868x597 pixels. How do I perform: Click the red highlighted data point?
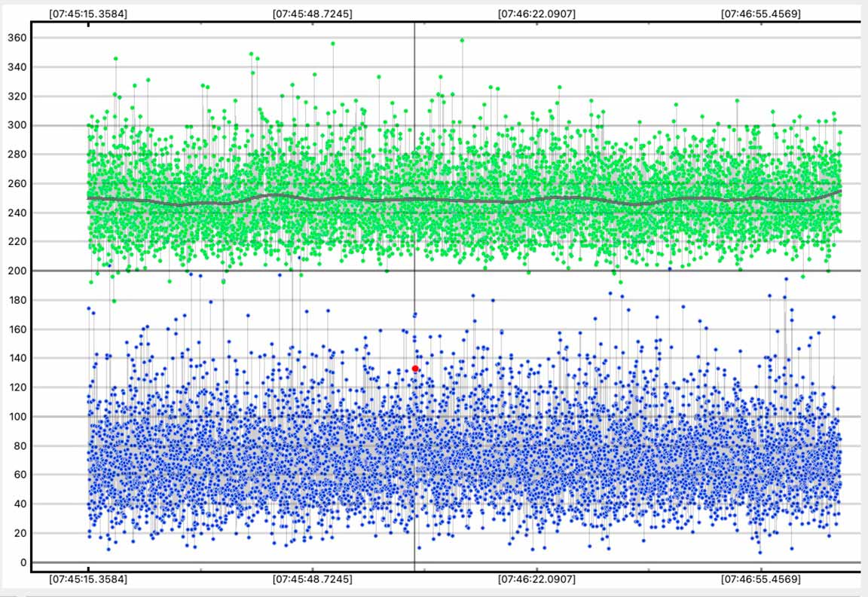415,369
